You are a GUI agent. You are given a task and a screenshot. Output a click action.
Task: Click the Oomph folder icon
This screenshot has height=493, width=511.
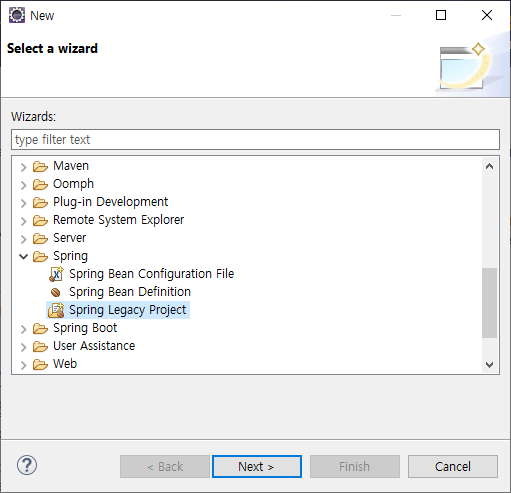(40, 184)
